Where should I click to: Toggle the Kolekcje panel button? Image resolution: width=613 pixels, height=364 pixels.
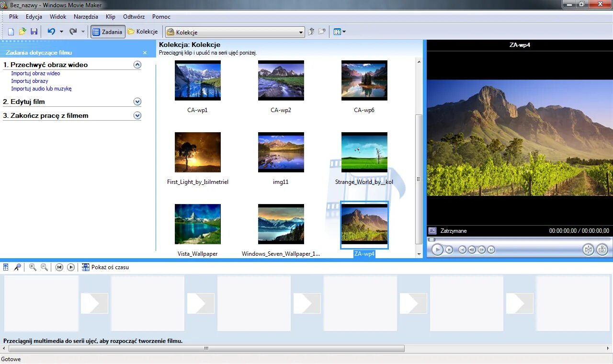(x=143, y=31)
